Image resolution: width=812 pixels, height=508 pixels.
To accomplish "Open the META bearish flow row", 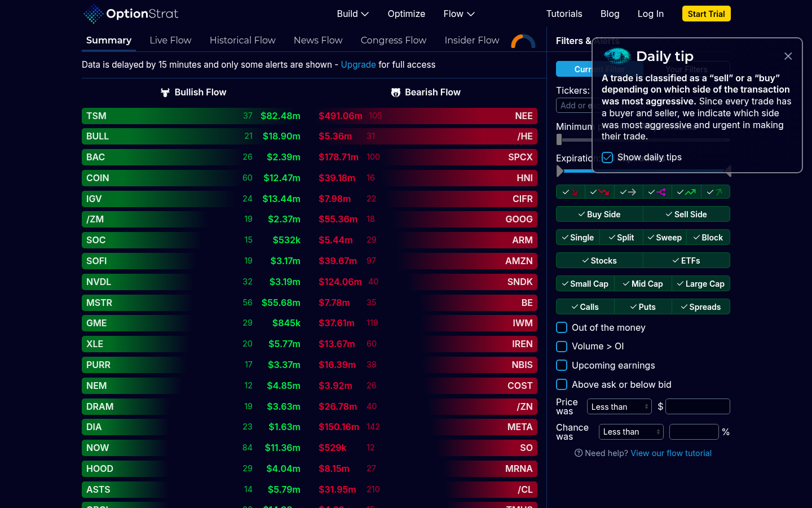I will (426, 427).
